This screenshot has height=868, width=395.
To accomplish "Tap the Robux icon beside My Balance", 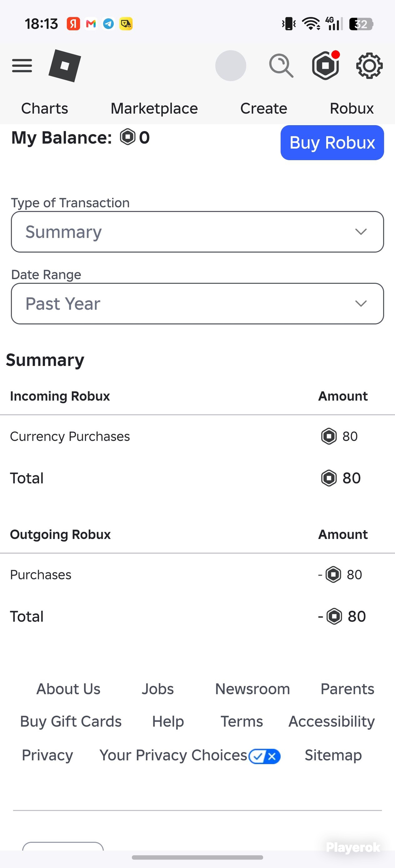I will [x=128, y=137].
